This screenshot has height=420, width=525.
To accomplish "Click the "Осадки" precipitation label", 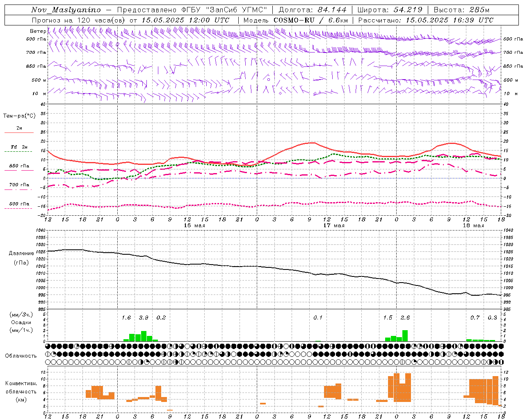I will [21, 322].
